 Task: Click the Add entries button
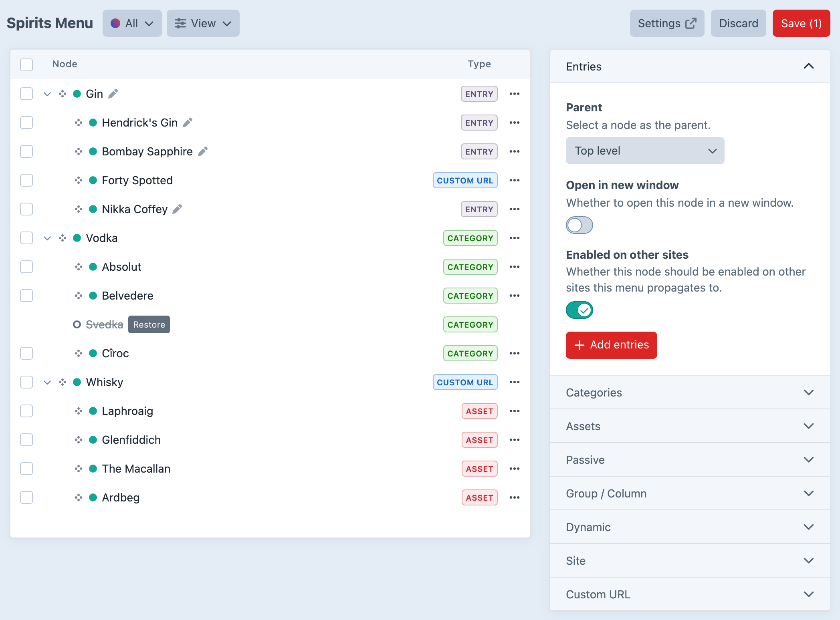click(x=612, y=345)
